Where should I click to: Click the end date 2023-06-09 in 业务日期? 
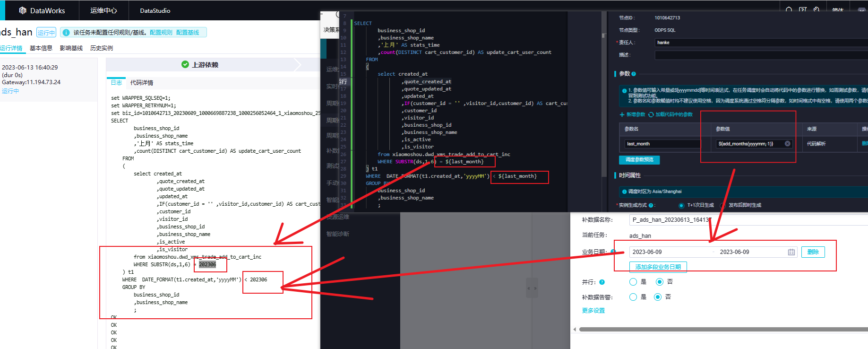click(734, 252)
